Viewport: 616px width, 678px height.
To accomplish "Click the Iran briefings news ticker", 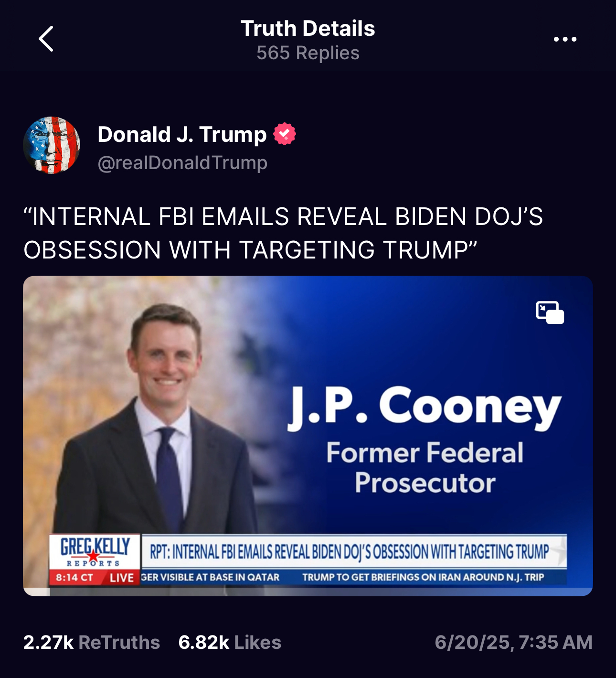I will coord(423,577).
